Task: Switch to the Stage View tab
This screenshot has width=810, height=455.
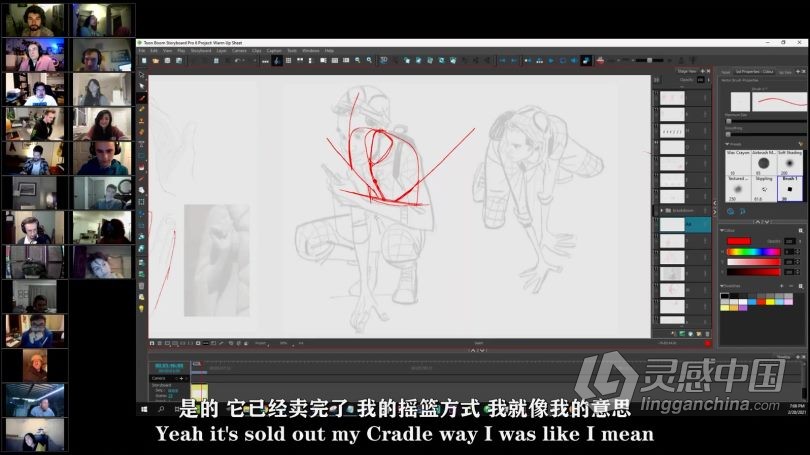Action: 686,71
